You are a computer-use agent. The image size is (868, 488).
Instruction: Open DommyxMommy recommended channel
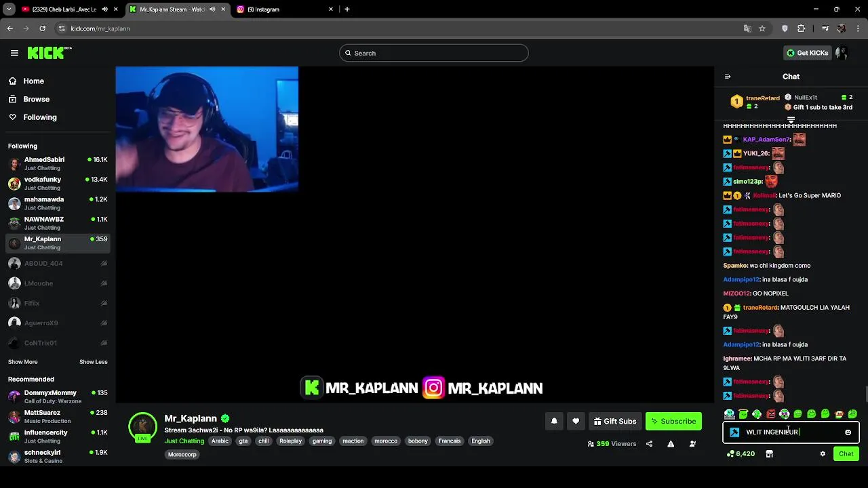coord(58,396)
